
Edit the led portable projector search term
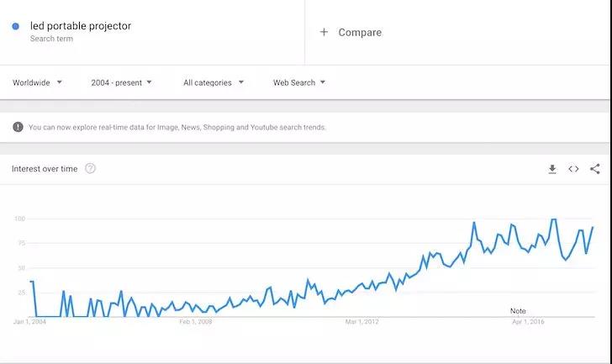(x=81, y=26)
